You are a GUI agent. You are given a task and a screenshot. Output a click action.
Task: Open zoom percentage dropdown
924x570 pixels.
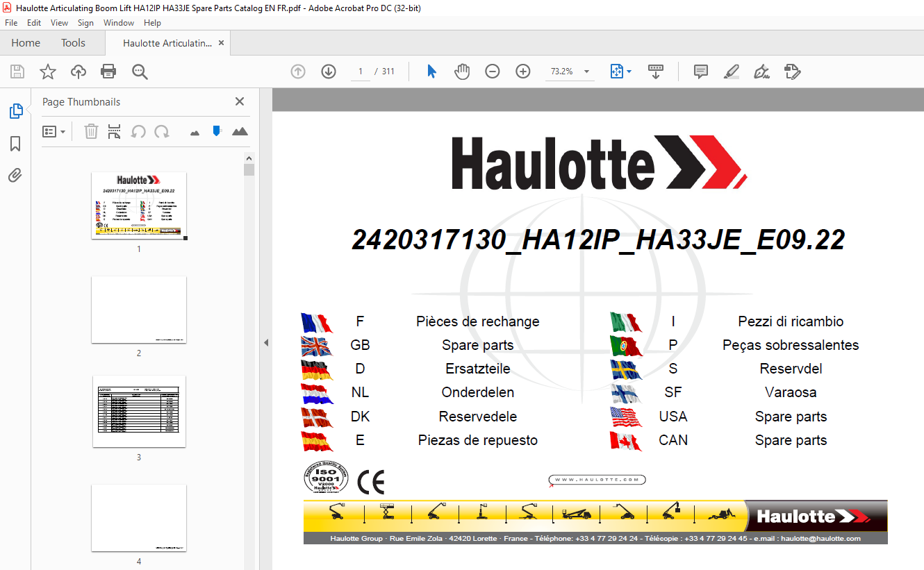click(x=587, y=72)
